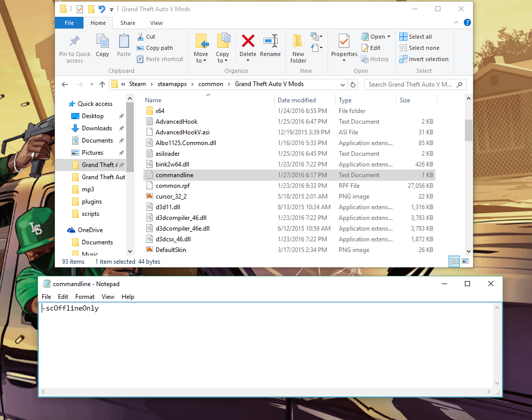Click the search magnifier icon
The image size is (532, 420).
[460, 85]
